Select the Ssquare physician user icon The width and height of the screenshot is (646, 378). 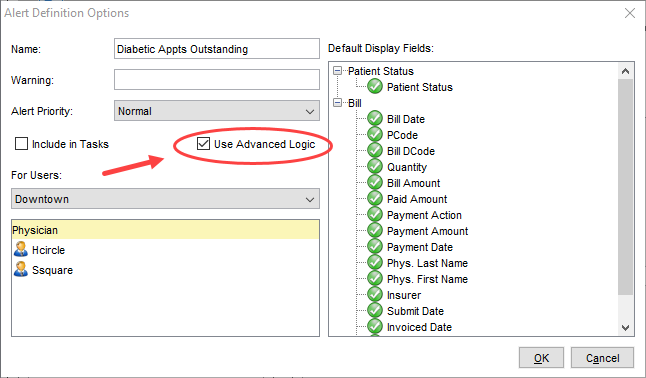[x=21, y=270]
